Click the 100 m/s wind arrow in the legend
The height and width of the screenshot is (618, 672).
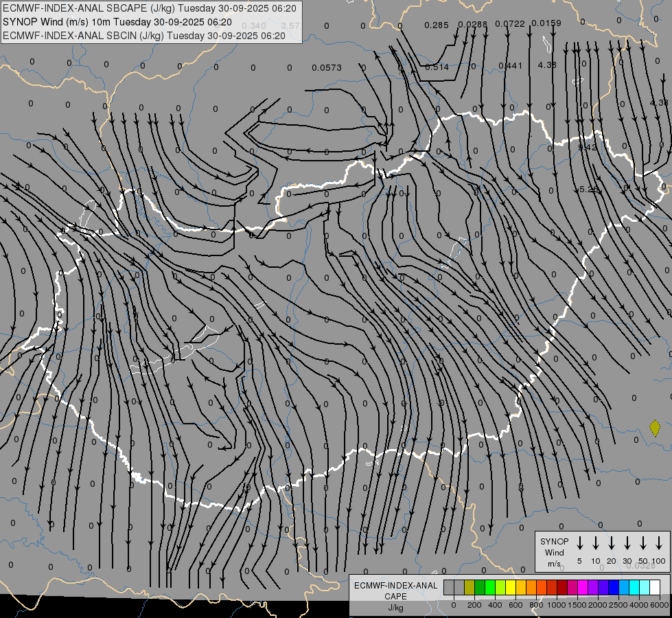659,543
